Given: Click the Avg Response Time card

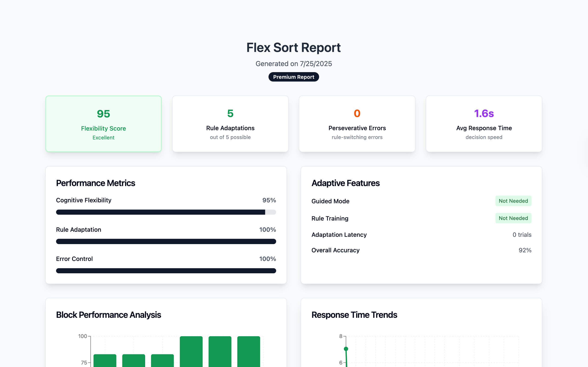Looking at the screenshot, I should point(484,124).
